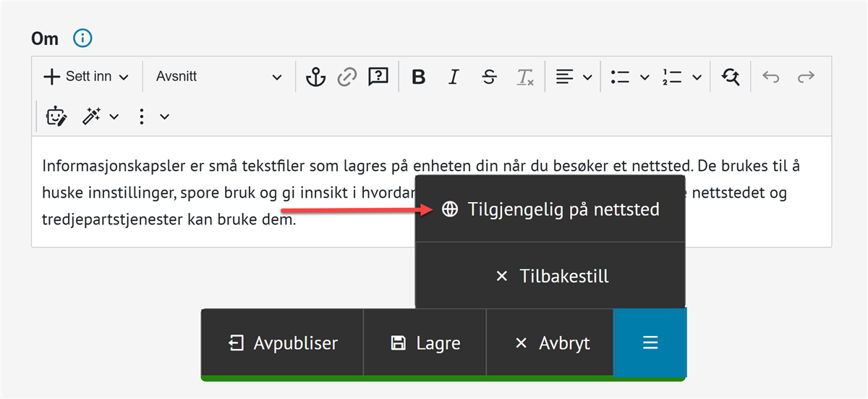Expand the text alignment dropdown arrow
This screenshot has height=399, width=868.
pos(587,77)
